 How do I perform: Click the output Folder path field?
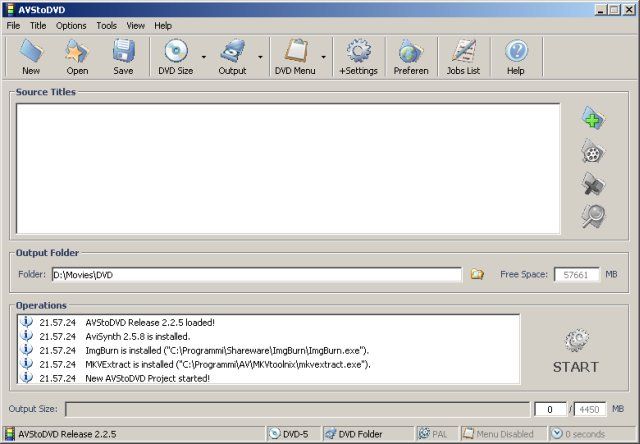pyautogui.click(x=257, y=275)
